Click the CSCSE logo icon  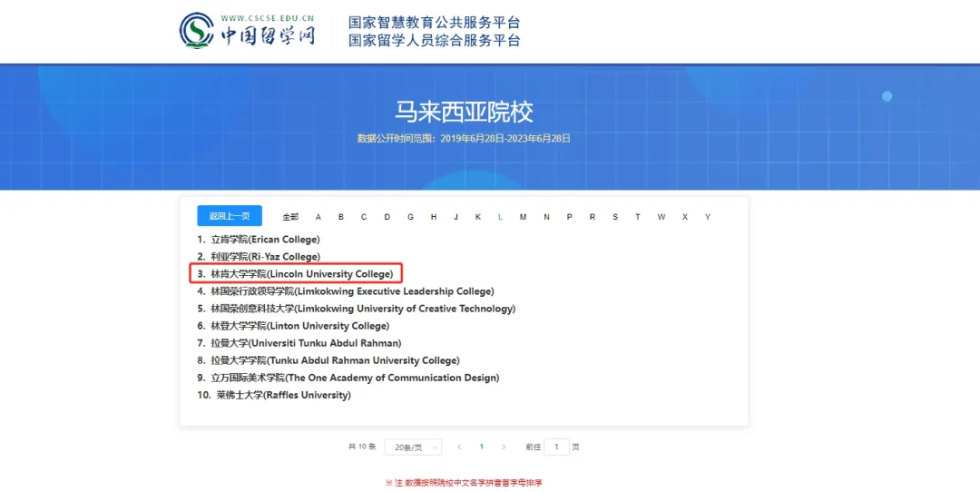pos(196,30)
